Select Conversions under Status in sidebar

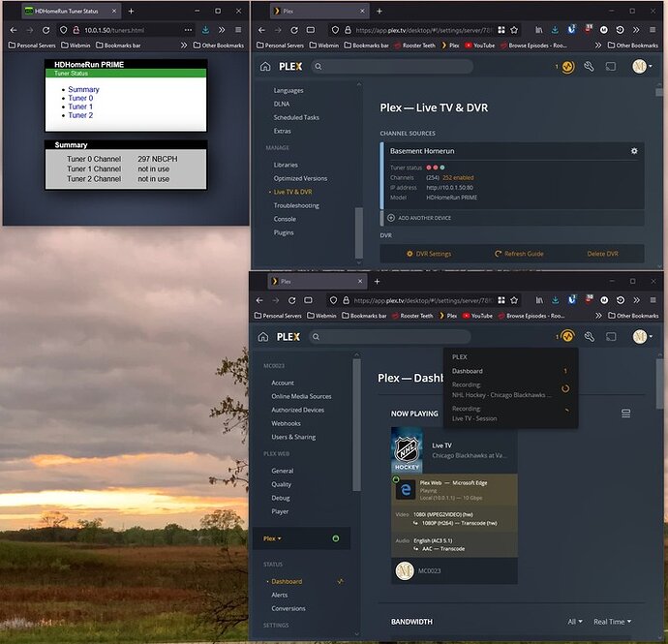(288, 608)
